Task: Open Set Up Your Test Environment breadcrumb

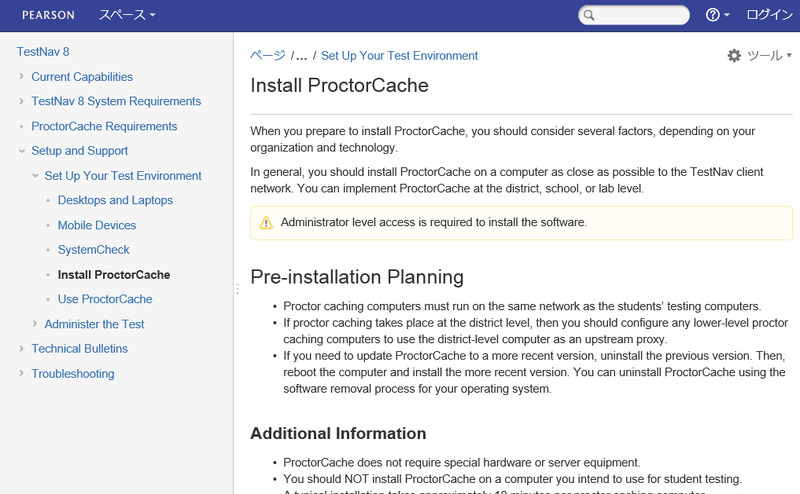Action: pyautogui.click(x=399, y=56)
